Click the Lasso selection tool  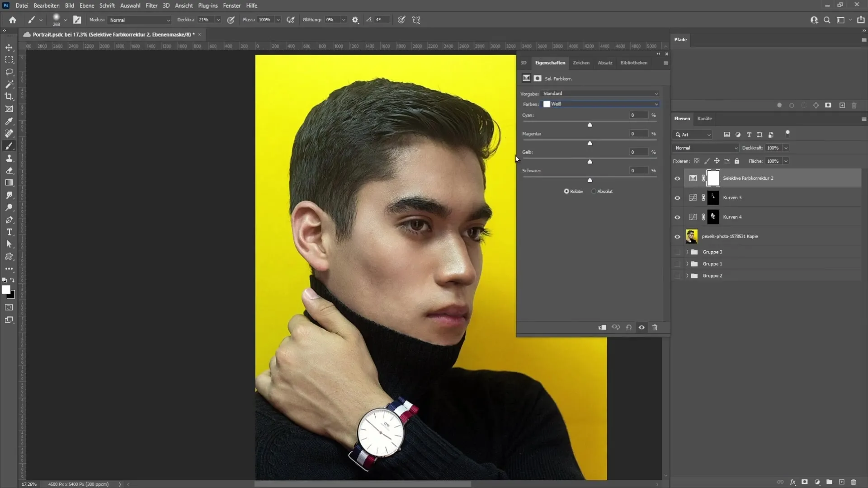pos(9,71)
